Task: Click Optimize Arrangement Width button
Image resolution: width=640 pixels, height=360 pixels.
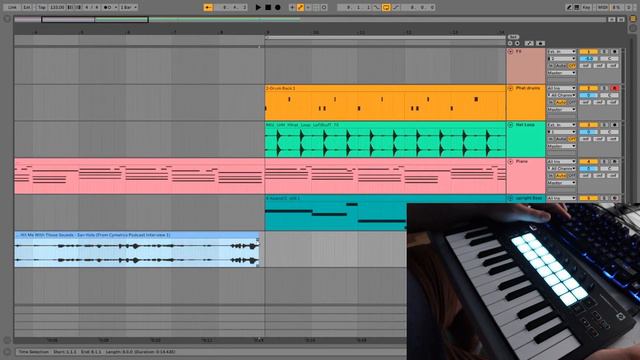Action: coord(621,19)
